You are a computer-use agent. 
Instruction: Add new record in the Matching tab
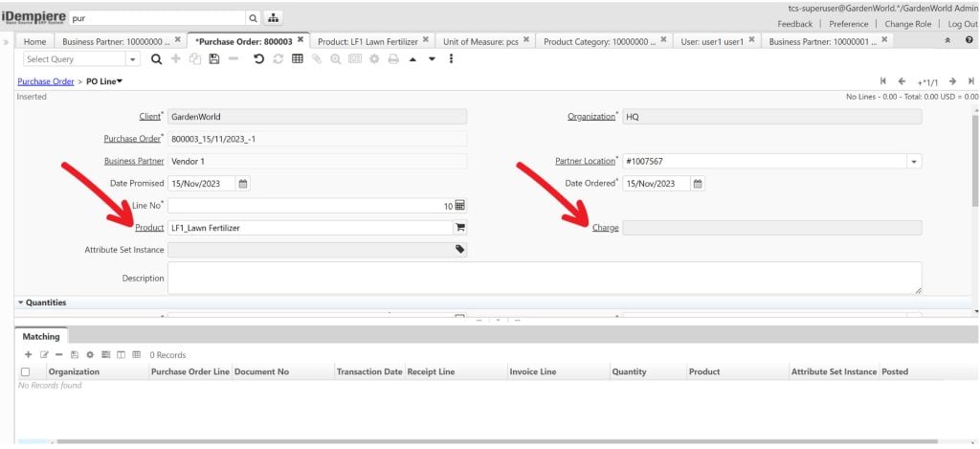pos(28,355)
